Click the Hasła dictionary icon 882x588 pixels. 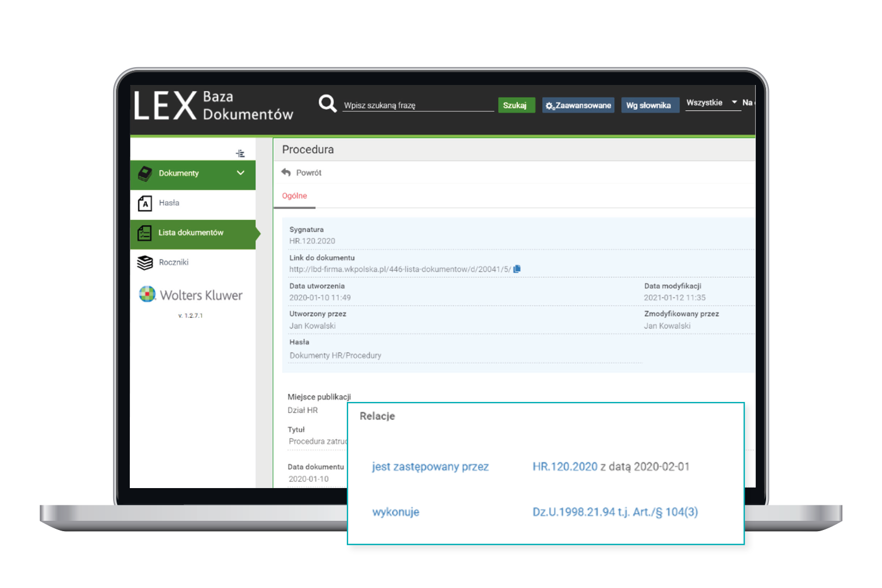[145, 203]
